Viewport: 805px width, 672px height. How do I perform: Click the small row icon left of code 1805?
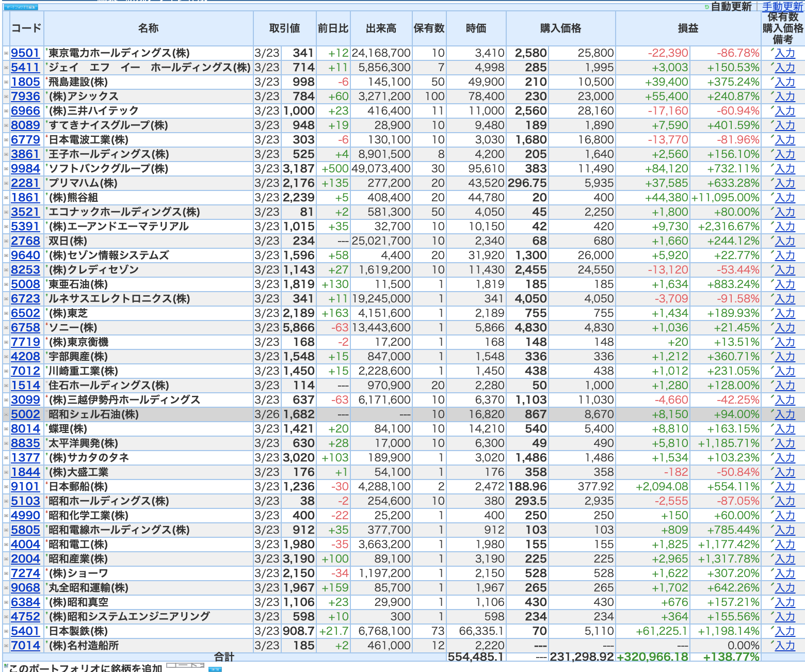coord(6,82)
